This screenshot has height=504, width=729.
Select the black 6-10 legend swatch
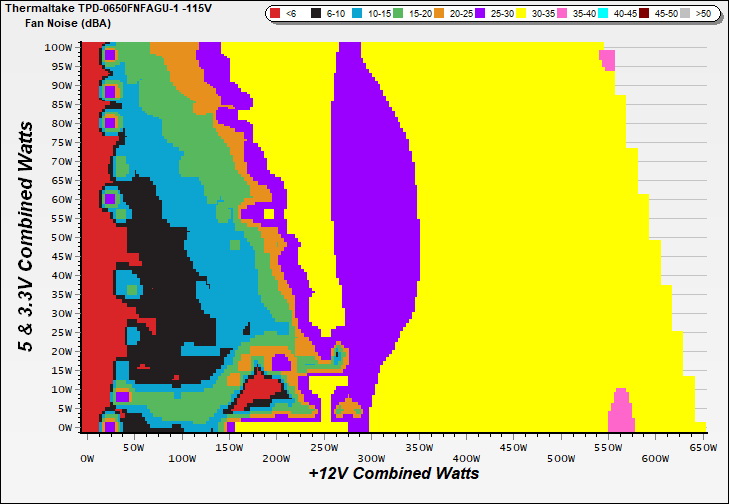pos(315,14)
